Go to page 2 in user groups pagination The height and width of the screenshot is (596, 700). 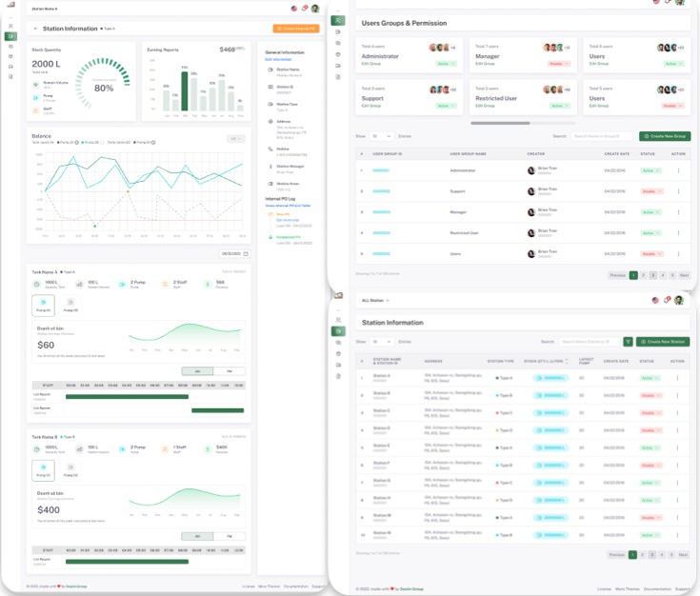tap(642, 275)
